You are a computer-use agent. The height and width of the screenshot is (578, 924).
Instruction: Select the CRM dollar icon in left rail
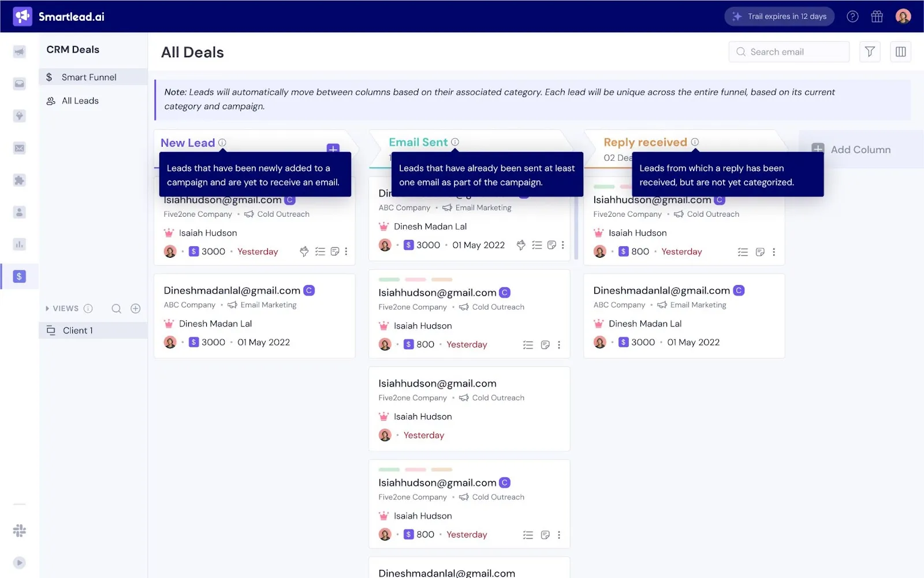19,276
